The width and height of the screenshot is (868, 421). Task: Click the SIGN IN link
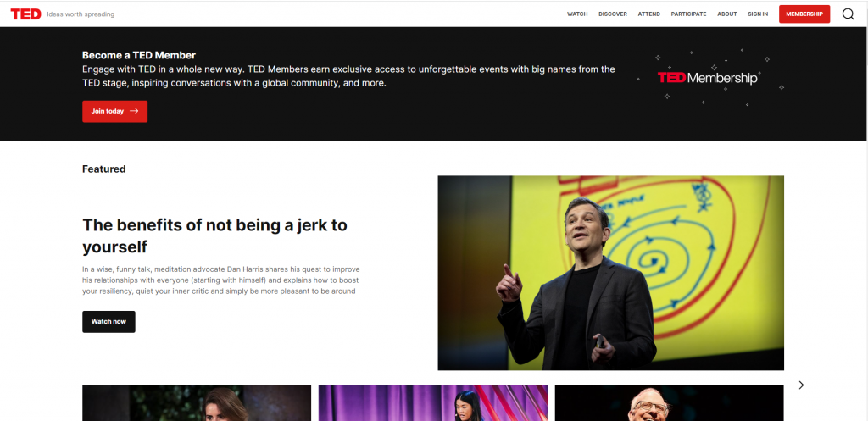click(x=758, y=14)
